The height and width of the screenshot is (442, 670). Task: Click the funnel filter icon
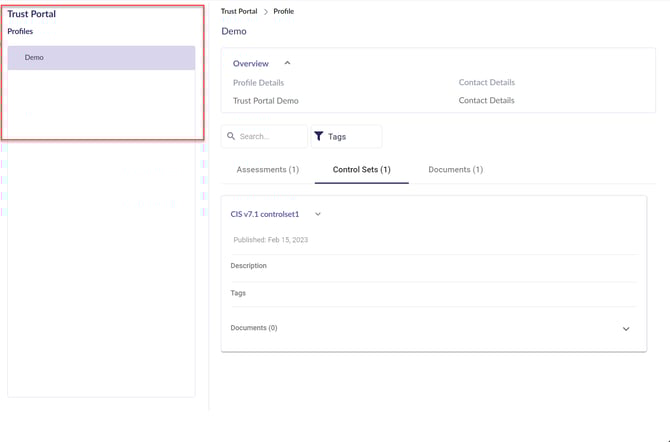319,136
